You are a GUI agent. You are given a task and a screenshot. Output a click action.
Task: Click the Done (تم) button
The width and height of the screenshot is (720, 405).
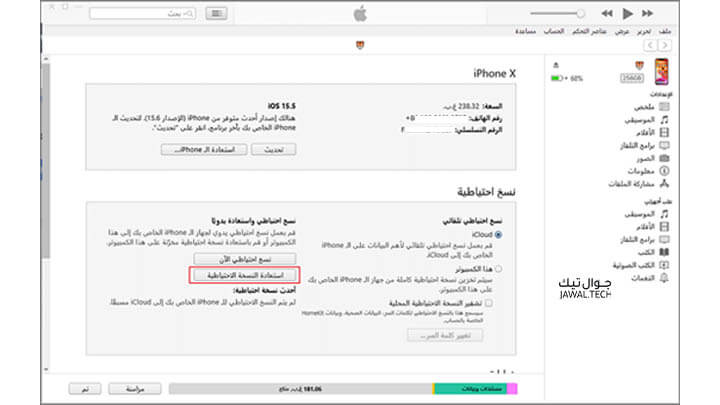[84, 389]
